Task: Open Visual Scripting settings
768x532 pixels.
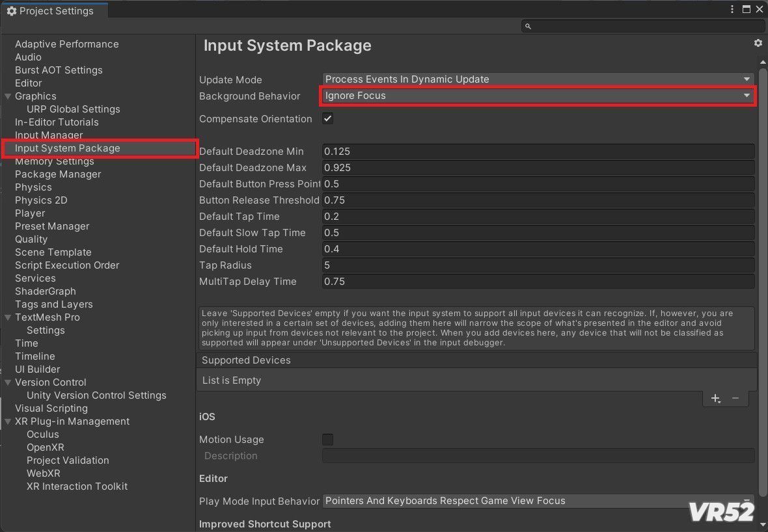Action: pyautogui.click(x=51, y=408)
